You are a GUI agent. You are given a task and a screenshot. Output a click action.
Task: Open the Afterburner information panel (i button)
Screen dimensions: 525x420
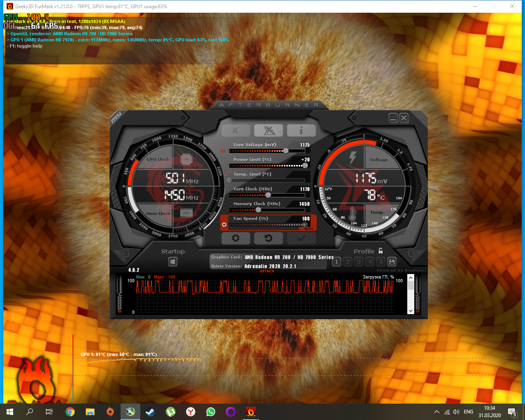(301, 130)
